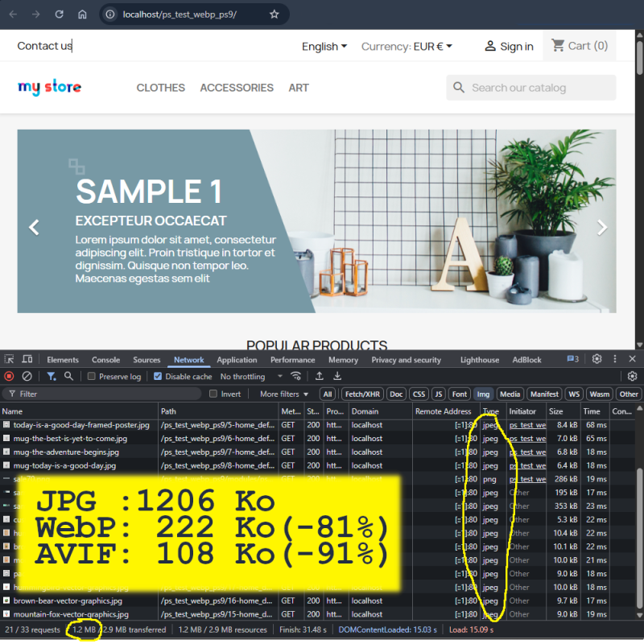
Task: Open the Currency EUR dropdown
Action: (x=407, y=47)
